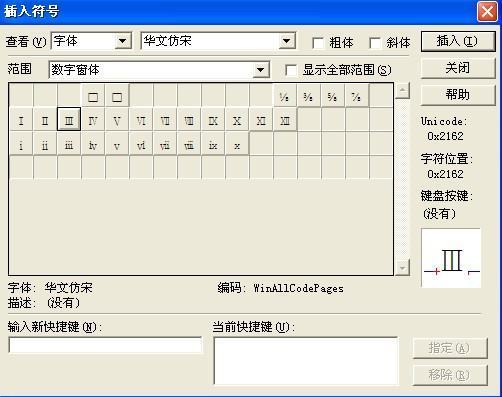Select the Roman numeral Ⅻ symbol
Viewport: 502px width, 397px height.
click(285, 119)
